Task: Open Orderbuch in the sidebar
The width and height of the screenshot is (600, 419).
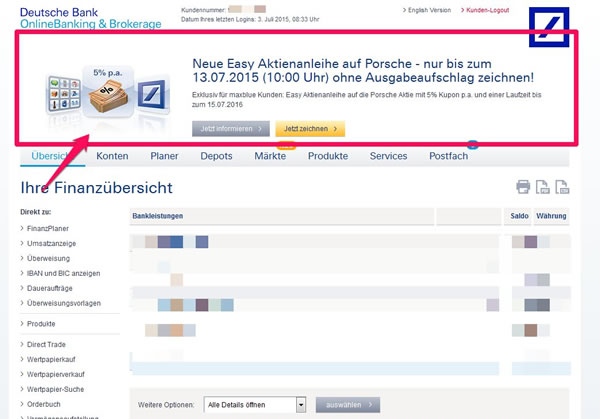Action: click(x=43, y=404)
